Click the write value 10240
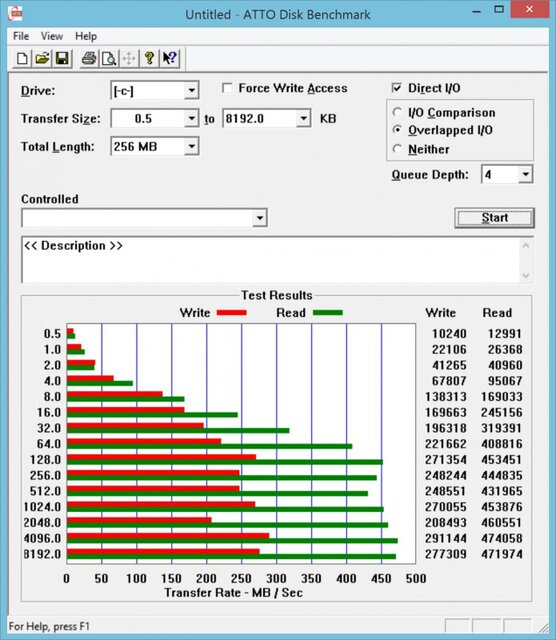The height and width of the screenshot is (640, 556). coord(449,334)
